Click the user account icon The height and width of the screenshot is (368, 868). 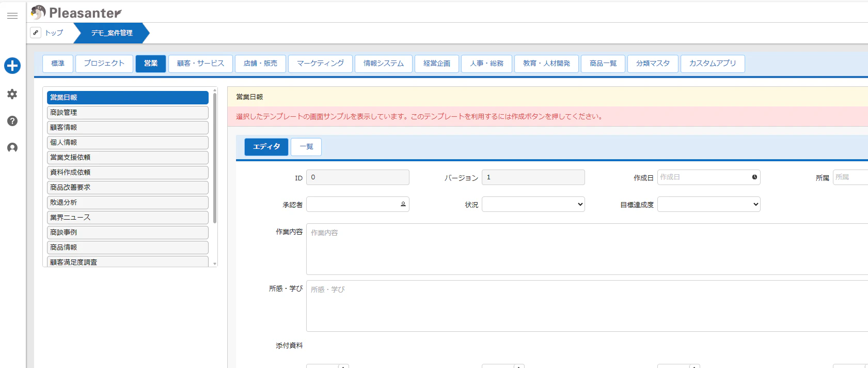pyautogui.click(x=12, y=148)
